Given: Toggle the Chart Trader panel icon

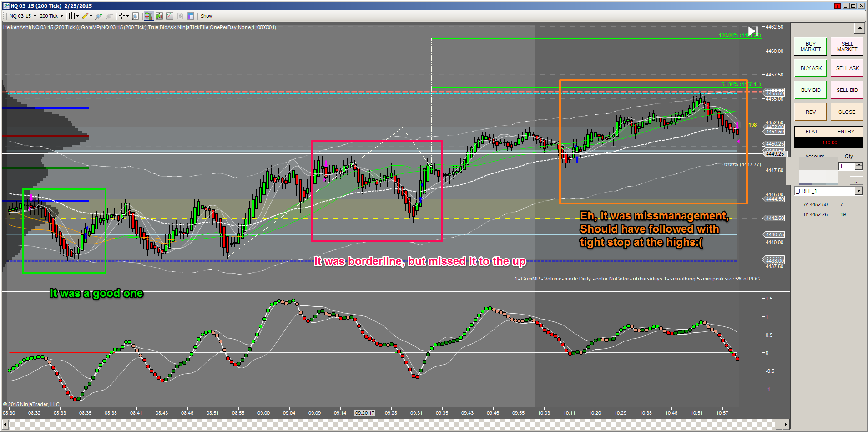Looking at the screenshot, I should pyautogui.click(x=149, y=16).
